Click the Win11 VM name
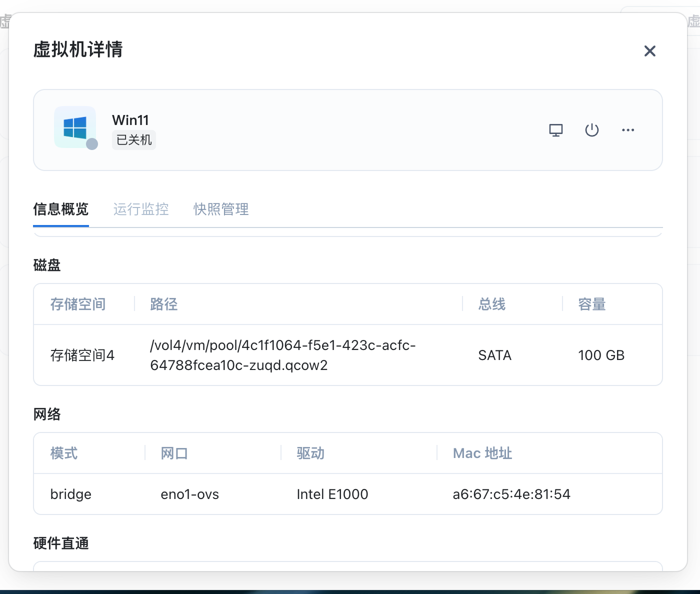700x594 pixels. [130, 120]
